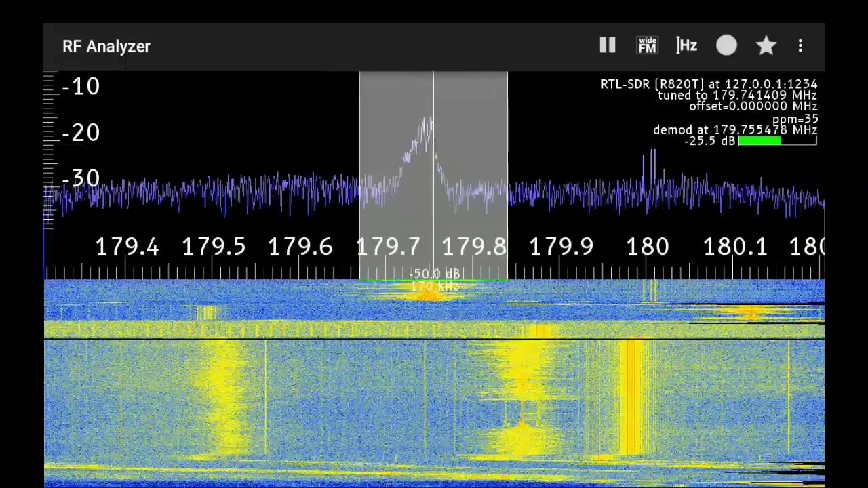The height and width of the screenshot is (488, 868).
Task: Click the -10 dB scale label
Action: pos(81,87)
